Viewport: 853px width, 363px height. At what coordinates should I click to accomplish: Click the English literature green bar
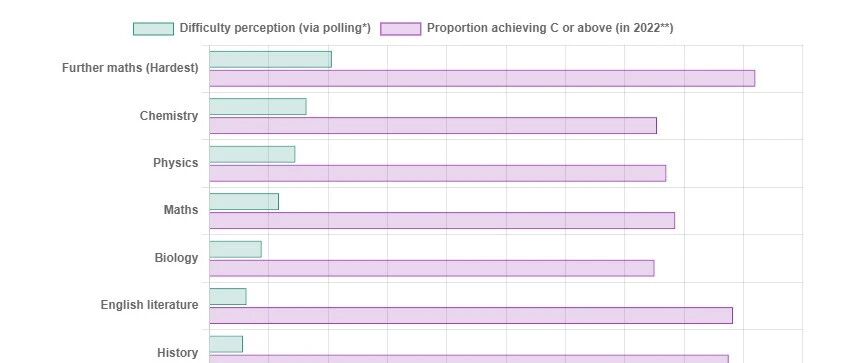(228, 297)
